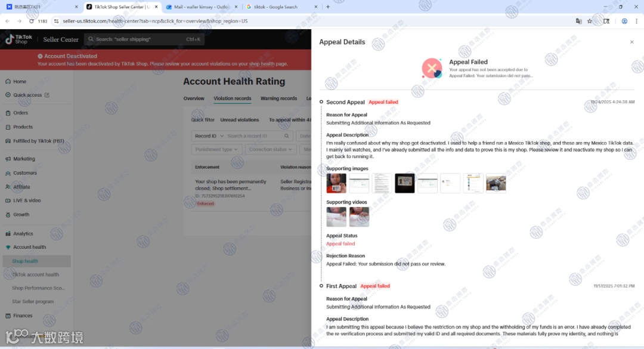The image size is (644, 349).
Task: Open the browser profile icon
Action: pos(624,21)
